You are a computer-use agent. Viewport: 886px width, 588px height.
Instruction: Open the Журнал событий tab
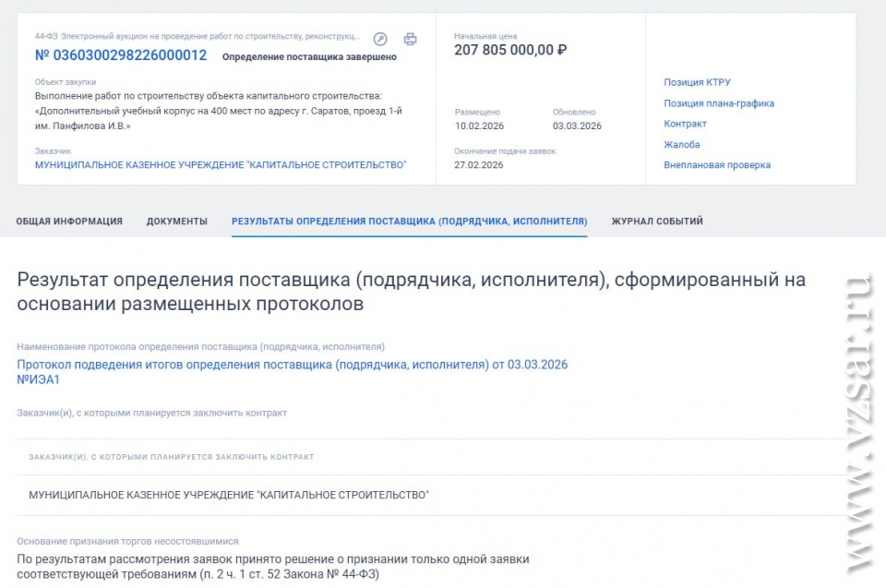[657, 222]
